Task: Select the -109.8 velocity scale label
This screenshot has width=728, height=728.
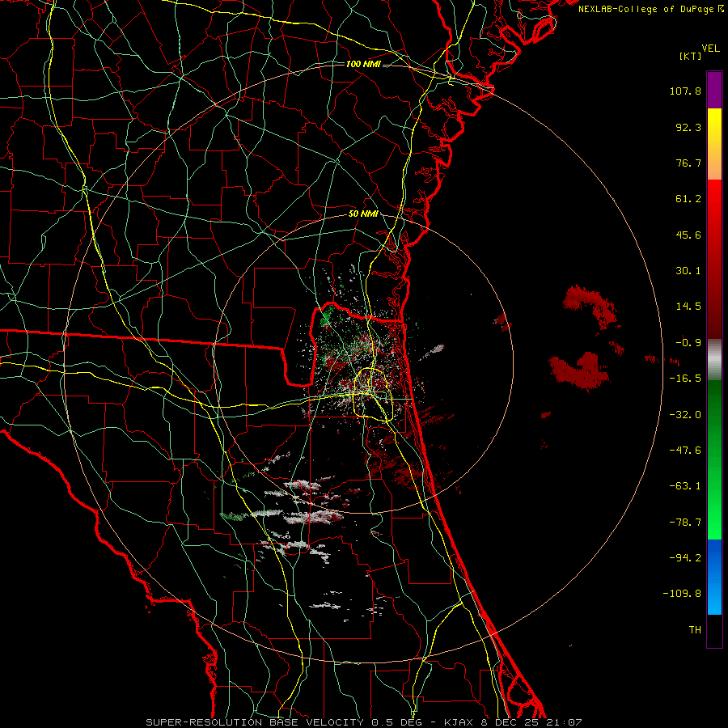Action: pos(682,594)
